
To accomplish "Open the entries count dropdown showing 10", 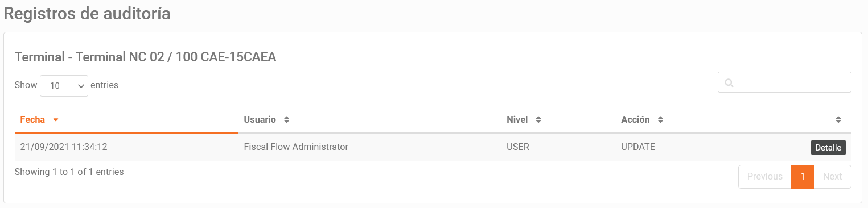I will [64, 86].
